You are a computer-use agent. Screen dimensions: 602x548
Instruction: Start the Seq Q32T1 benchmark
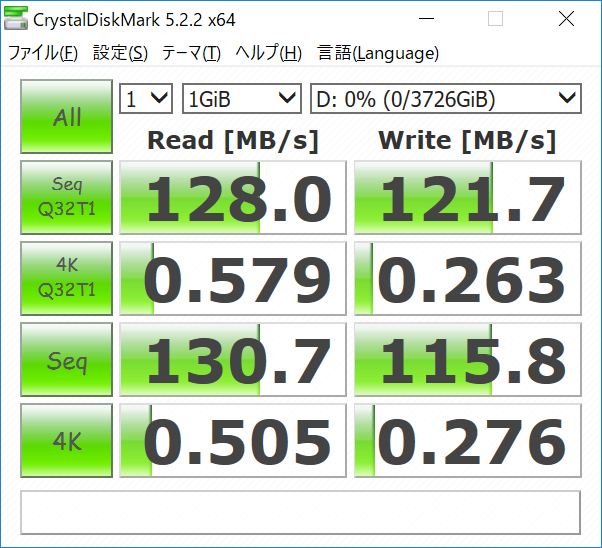(x=66, y=197)
